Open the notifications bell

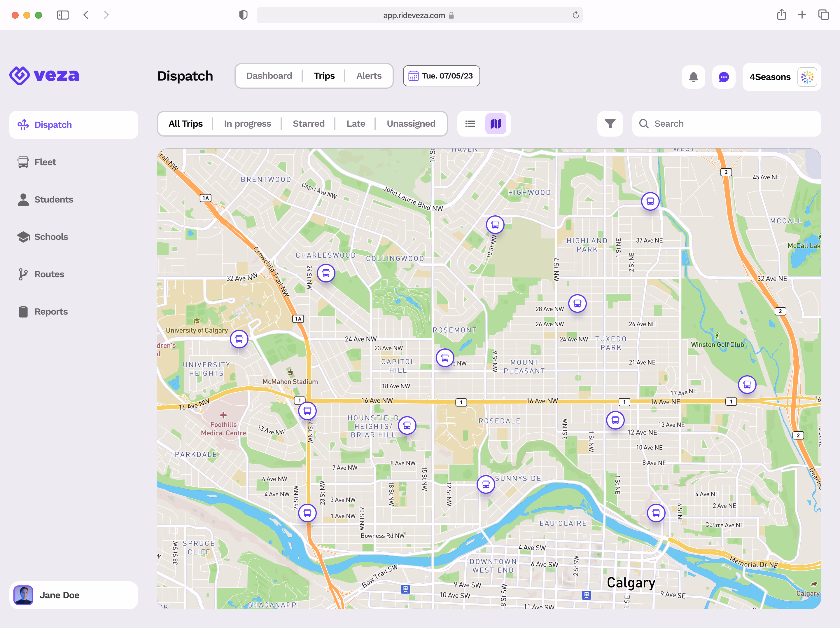pyautogui.click(x=693, y=77)
